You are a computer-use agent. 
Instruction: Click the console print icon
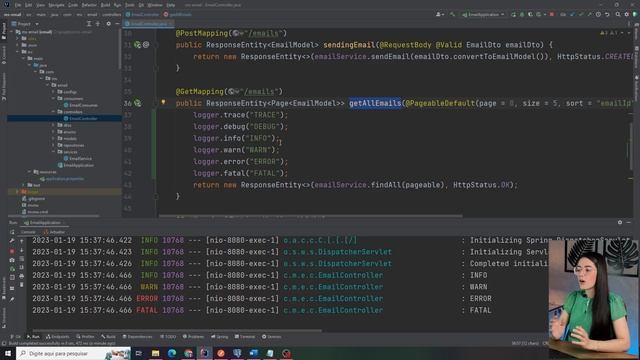point(22,276)
